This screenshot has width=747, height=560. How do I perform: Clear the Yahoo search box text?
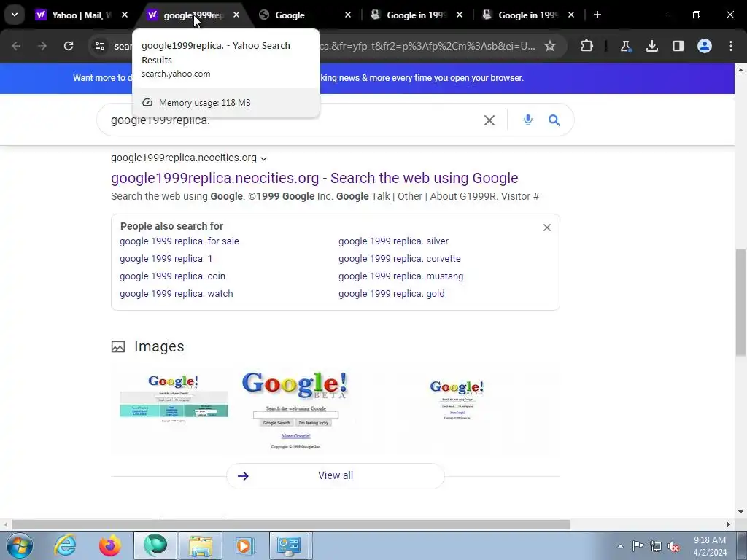coord(489,120)
